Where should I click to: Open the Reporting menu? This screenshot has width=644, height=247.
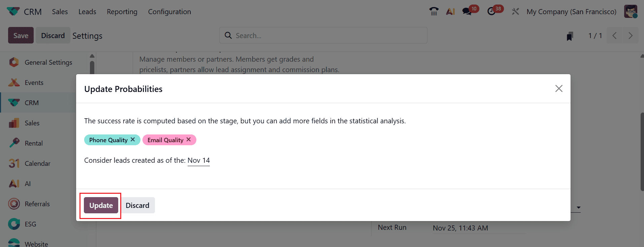point(122,11)
